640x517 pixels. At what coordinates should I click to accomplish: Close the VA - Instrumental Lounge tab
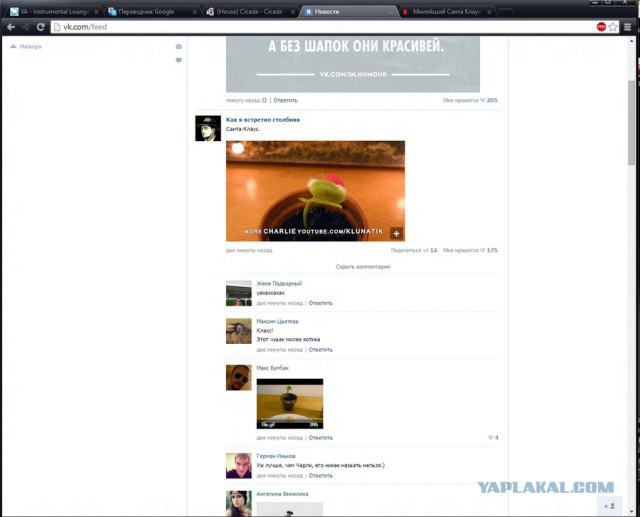coord(96,12)
